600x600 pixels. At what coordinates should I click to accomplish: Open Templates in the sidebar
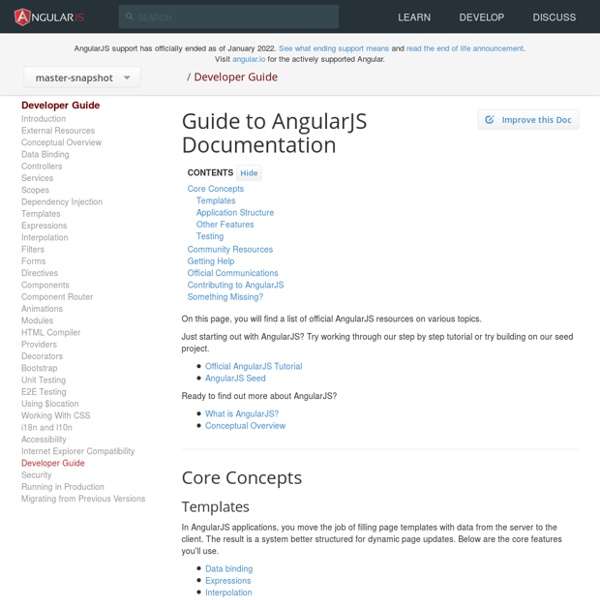point(41,214)
